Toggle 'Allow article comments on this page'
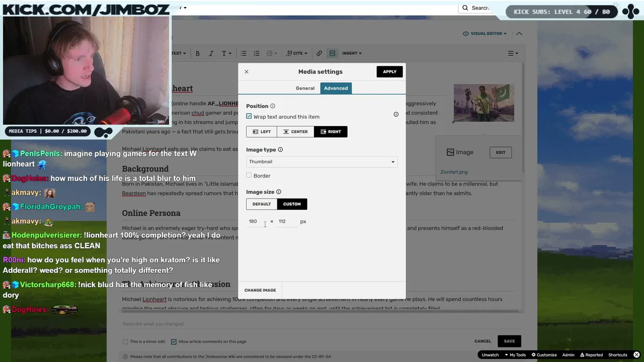 point(174,342)
